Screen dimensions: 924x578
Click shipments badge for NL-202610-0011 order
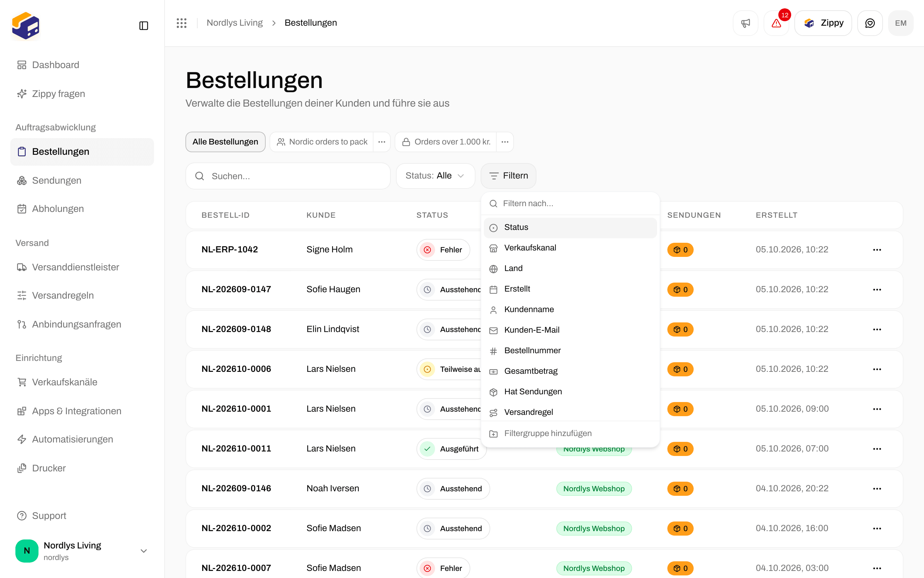click(x=680, y=449)
